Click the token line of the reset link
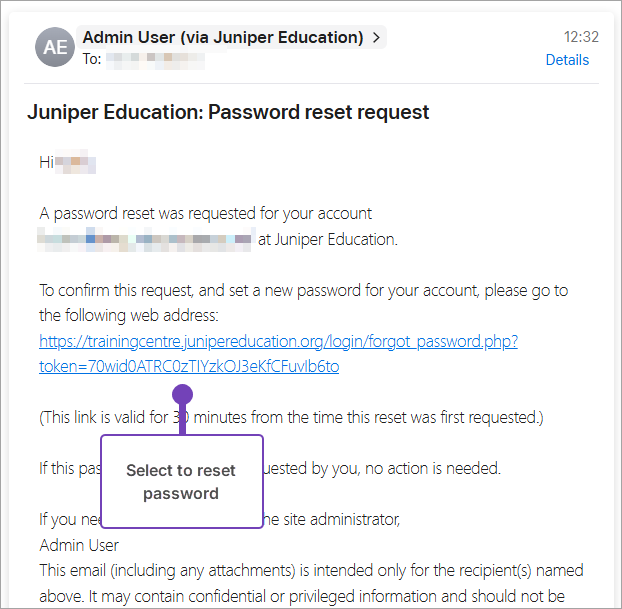Image resolution: width=622 pixels, height=609 pixels. point(189,366)
